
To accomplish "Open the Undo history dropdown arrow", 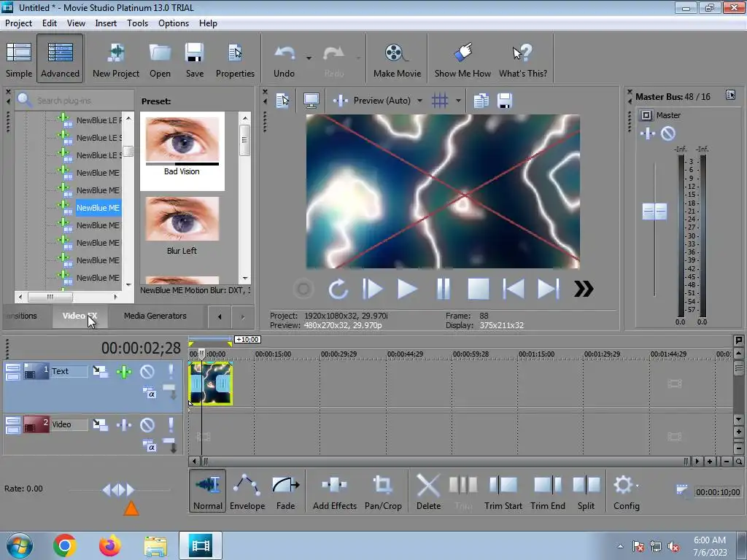I will click(x=309, y=58).
